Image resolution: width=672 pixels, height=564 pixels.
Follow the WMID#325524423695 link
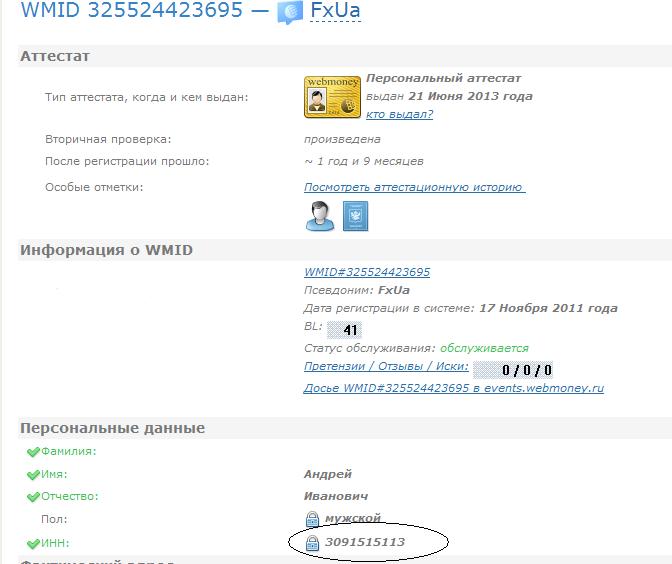coord(367,272)
